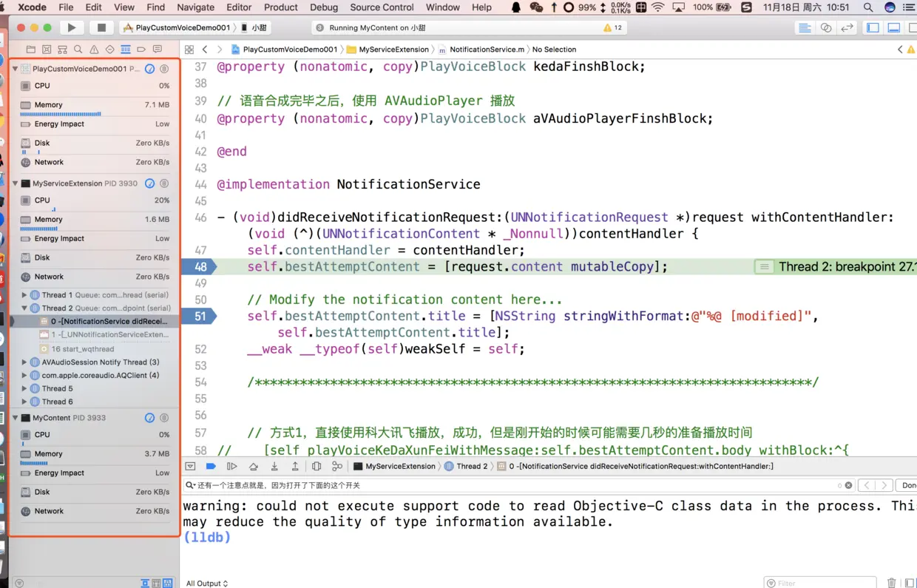Toggle breakpoint activation in debug bar
917x588 pixels.
click(x=211, y=466)
